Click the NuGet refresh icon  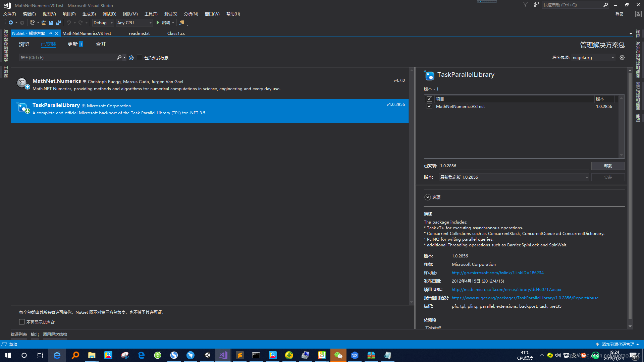click(x=131, y=58)
